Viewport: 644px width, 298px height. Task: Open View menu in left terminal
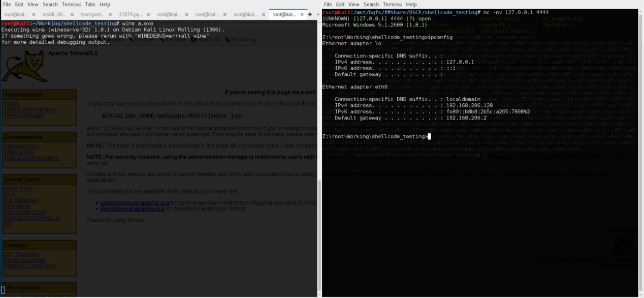[x=33, y=4]
